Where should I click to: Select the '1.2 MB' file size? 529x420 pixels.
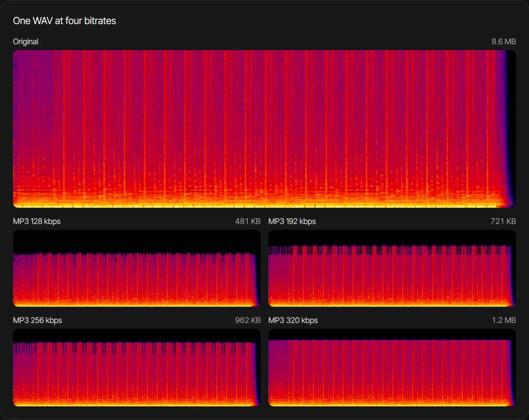tap(504, 320)
